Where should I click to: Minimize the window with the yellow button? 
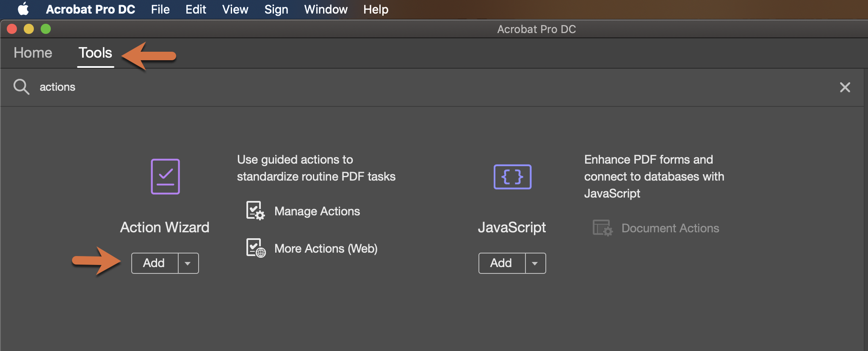click(29, 29)
